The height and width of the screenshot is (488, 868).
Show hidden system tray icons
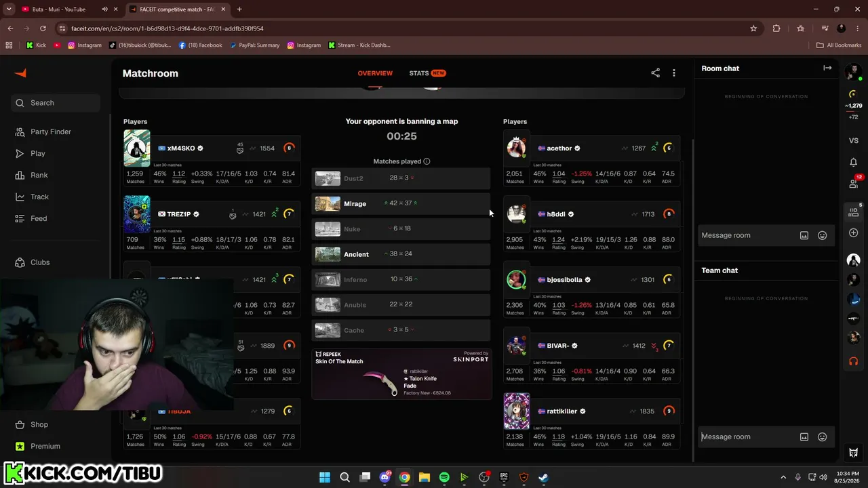(x=783, y=477)
